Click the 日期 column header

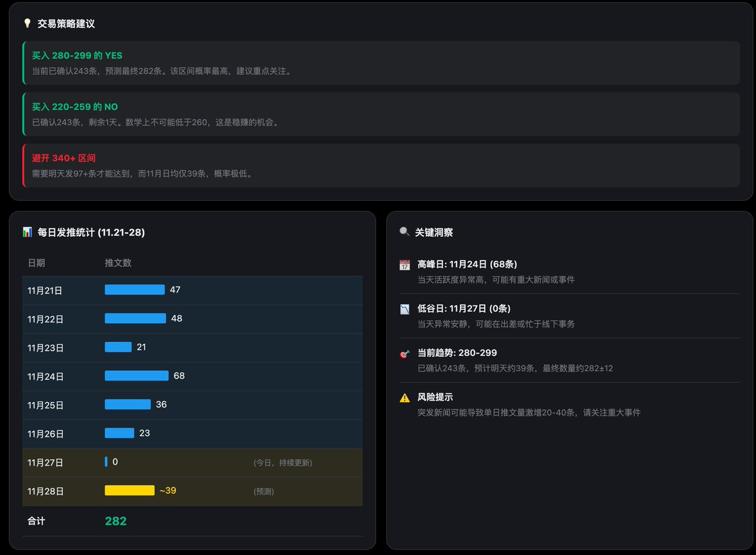(37, 263)
